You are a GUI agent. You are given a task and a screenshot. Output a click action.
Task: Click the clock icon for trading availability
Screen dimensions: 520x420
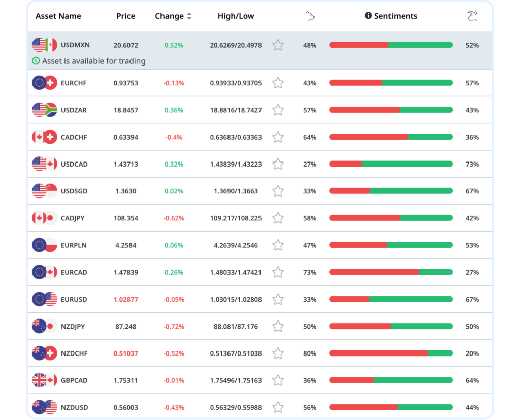click(x=36, y=61)
